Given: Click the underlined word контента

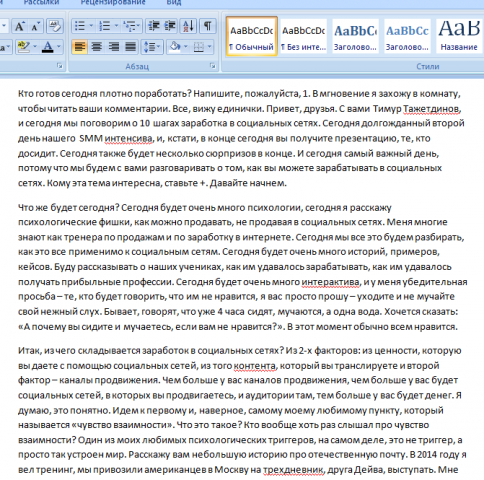Looking at the screenshot, I should pos(255,366).
